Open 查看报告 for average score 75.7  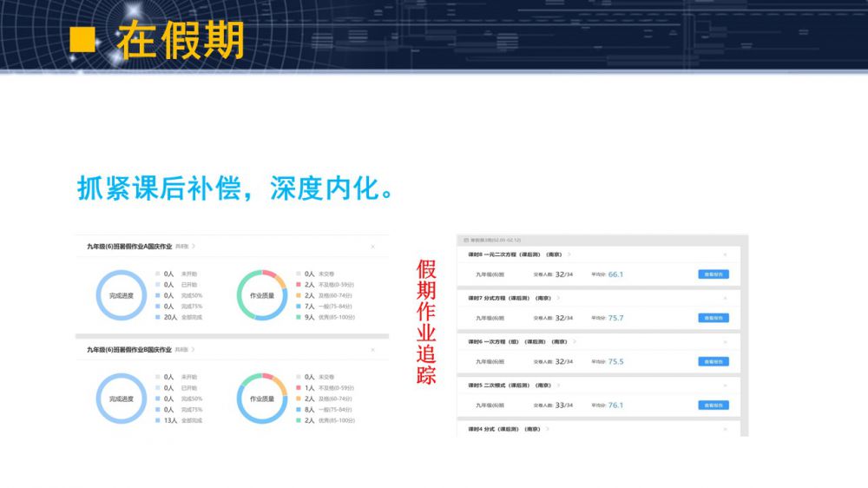[x=713, y=318]
